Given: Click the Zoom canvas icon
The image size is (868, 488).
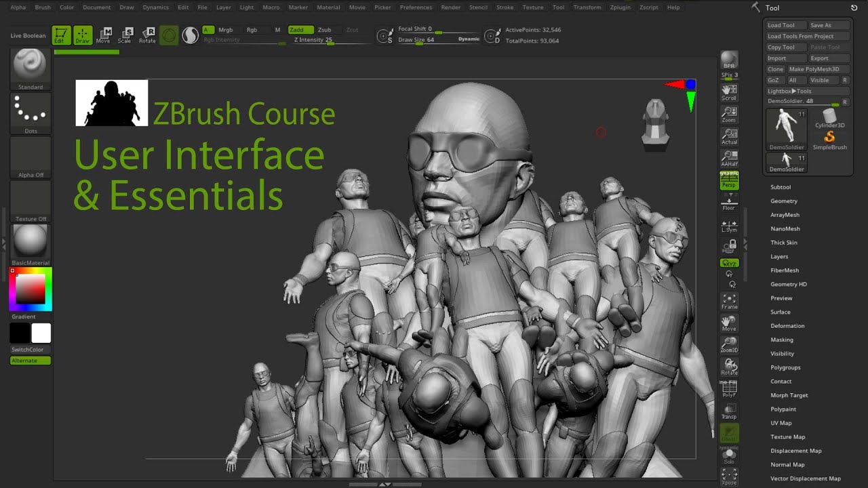Looking at the screenshot, I should pyautogui.click(x=729, y=115).
